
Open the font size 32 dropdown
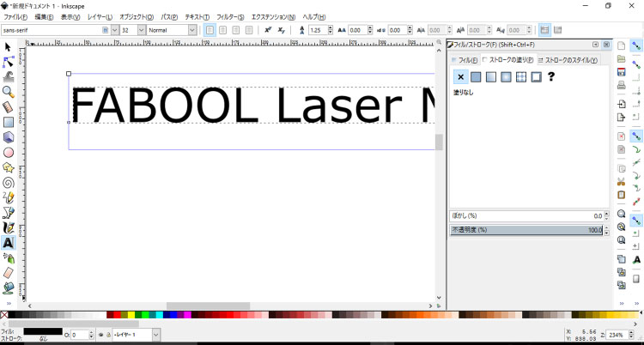(142, 30)
